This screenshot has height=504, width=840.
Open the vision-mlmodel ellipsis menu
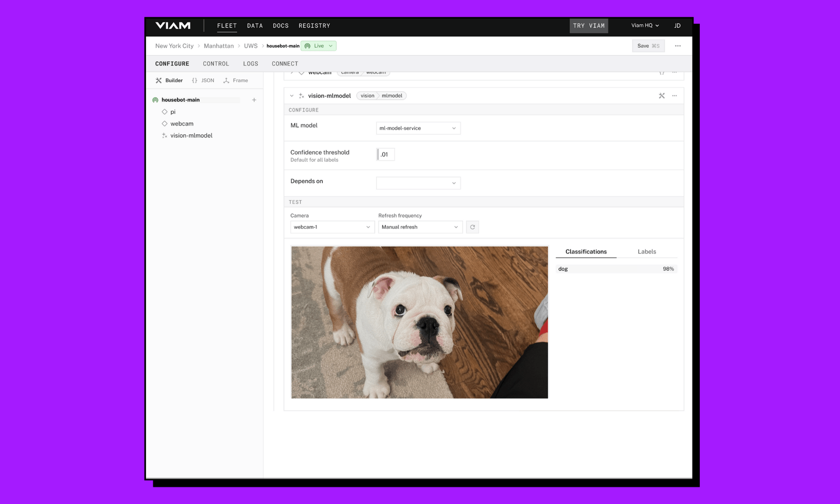(675, 96)
